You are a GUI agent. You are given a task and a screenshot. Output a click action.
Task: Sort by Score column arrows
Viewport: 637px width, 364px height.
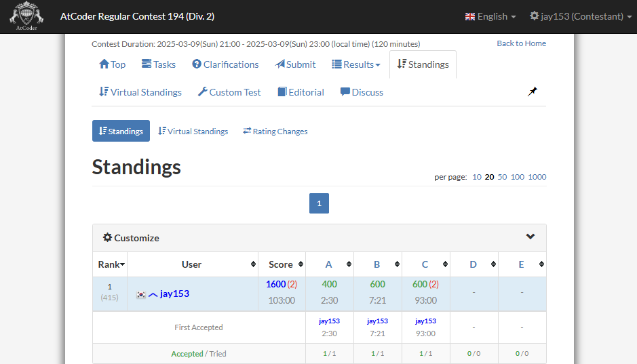301,264
